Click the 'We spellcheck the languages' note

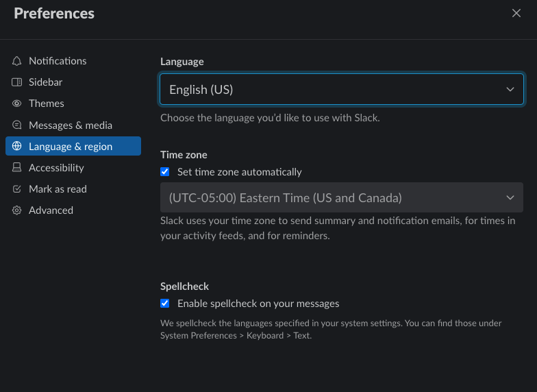pos(331,329)
